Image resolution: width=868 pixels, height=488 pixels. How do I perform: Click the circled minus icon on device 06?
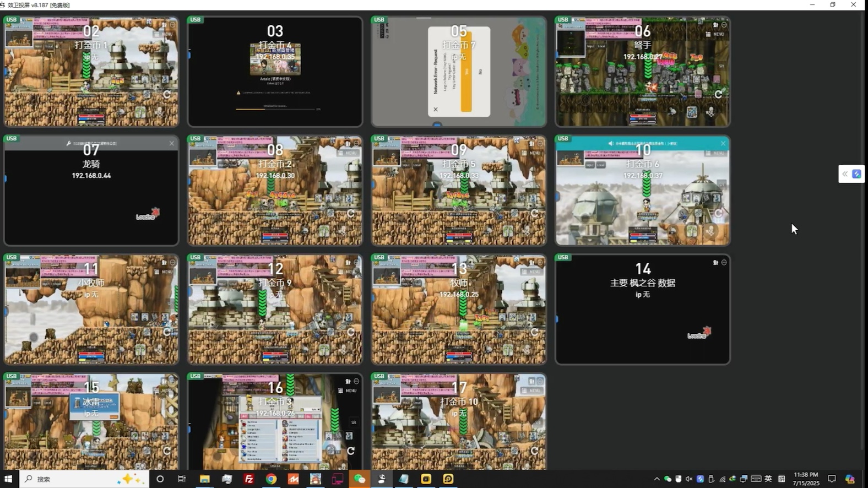[724, 25]
